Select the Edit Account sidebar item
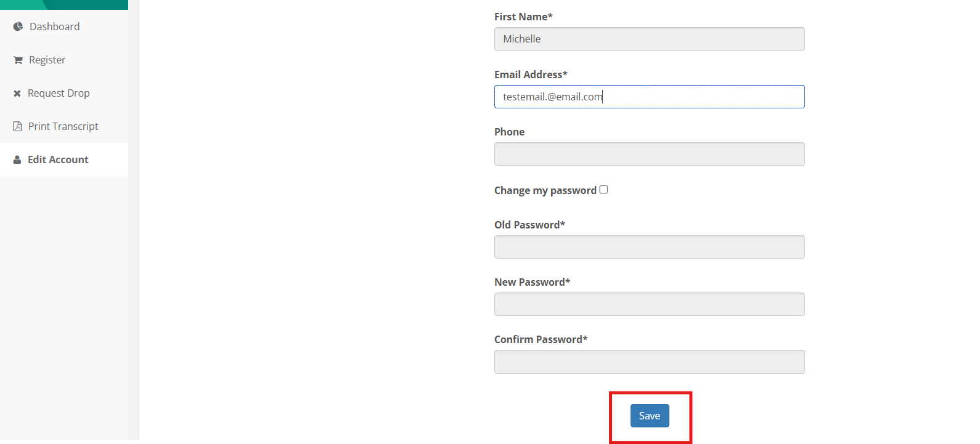The height and width of the screenshot is (444, 980). (x=58, y=159)
